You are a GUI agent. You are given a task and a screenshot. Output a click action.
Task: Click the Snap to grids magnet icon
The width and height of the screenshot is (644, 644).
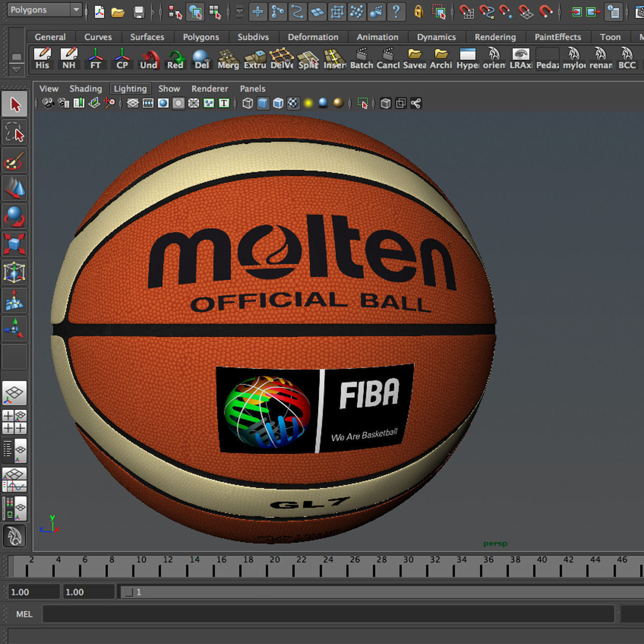pyautogui.click(x=467, y=11)
